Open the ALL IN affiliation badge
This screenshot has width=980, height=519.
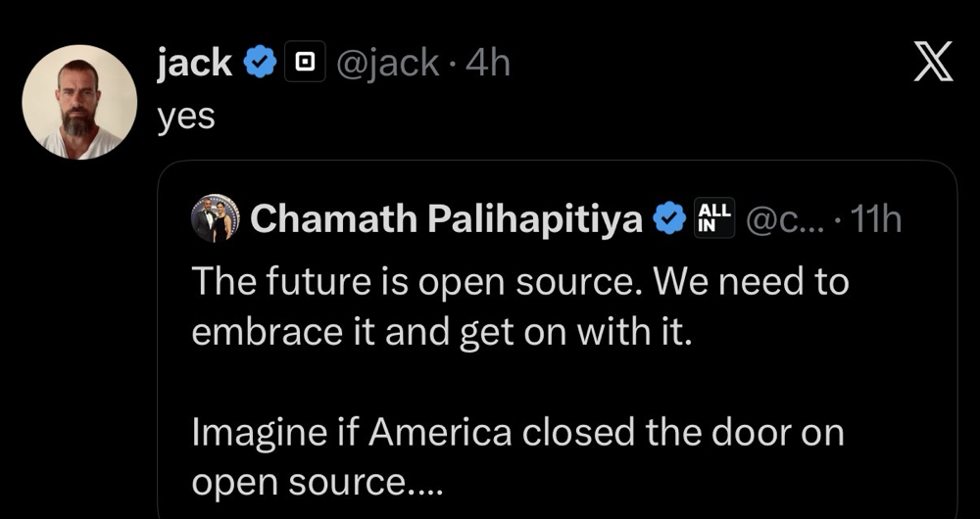point(714,218)
